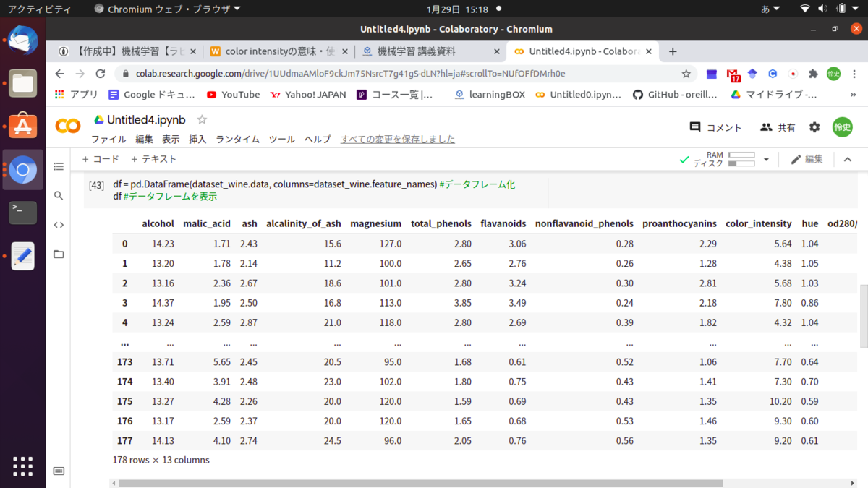Screen dimensions: 868x488
Task: Open the table of contents sidebar
Action: [59, 166]
